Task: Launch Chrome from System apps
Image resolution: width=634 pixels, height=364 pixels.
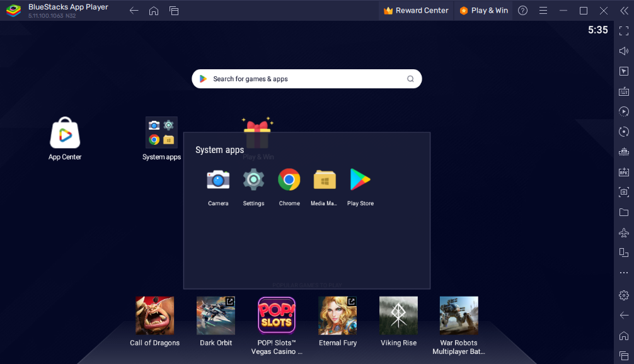Action: [x=289, y=179]
